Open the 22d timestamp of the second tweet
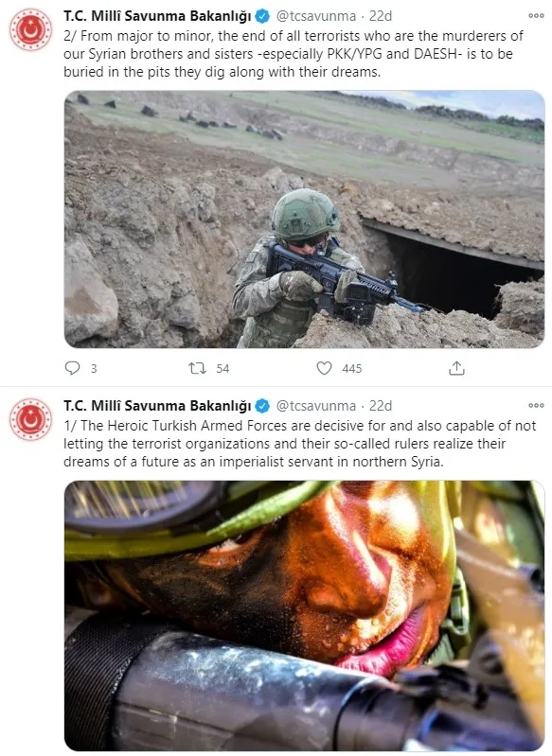 click(x=381, y=406)
